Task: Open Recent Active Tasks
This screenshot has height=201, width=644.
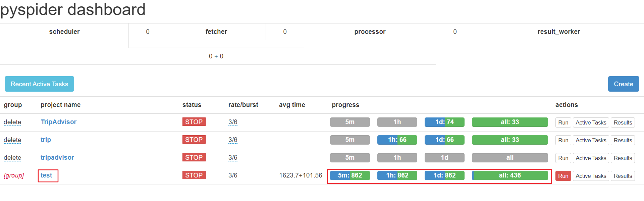Action: [39, 84]
